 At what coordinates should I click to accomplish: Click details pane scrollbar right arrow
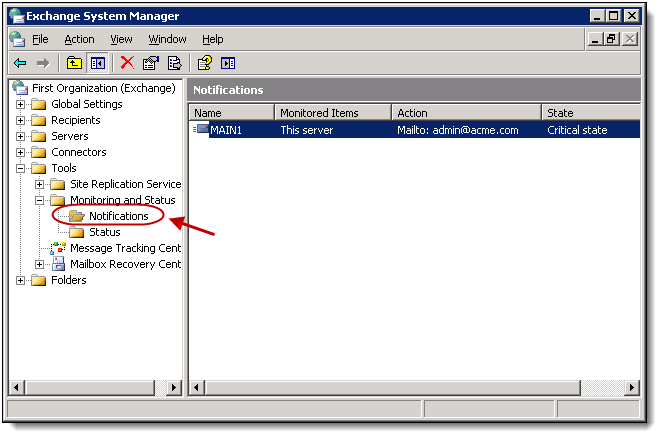pyautogui.click(x=632, y=387)
